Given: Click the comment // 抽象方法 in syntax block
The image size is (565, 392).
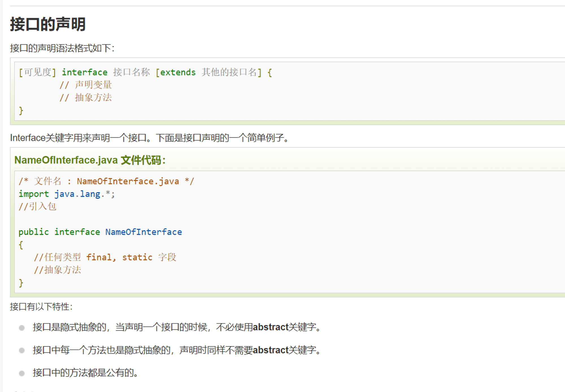Looking at the screenshot, I should coord(86,98).
